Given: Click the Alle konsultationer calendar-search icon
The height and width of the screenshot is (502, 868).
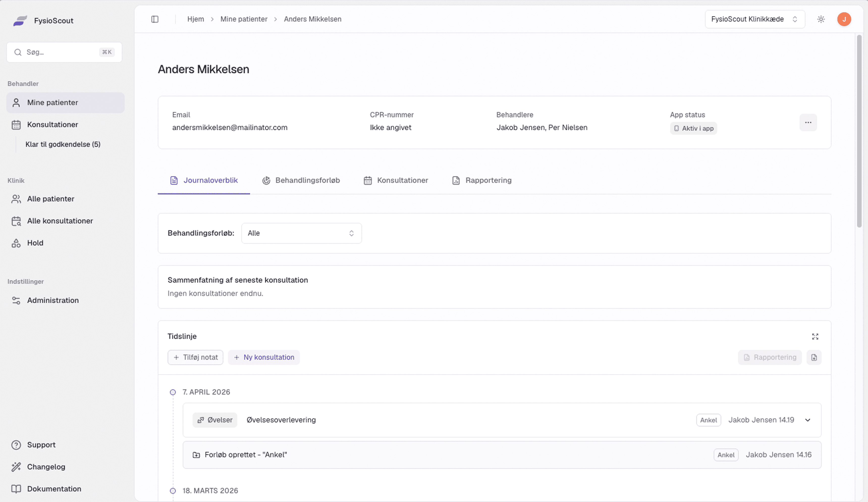Looking at the screenshot, I should point(16,221).
